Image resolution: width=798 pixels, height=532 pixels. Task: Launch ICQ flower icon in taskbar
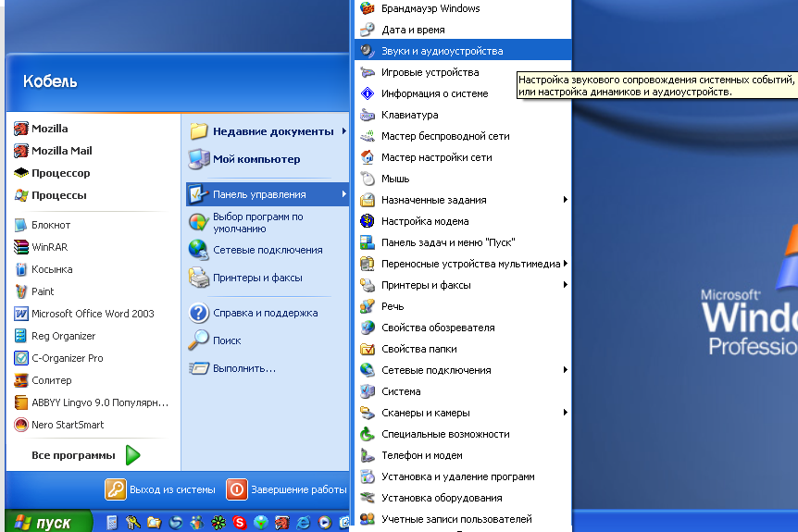pos(218,523)
